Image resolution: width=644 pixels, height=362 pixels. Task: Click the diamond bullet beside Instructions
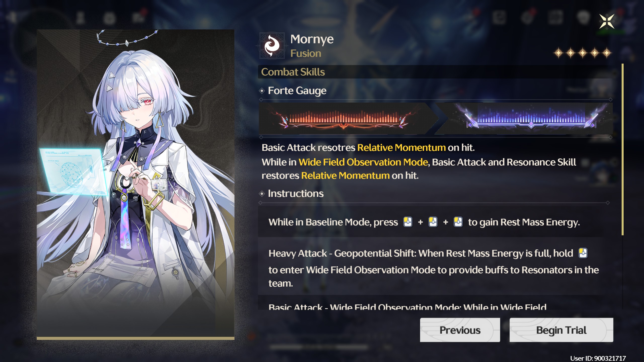(262, 194)
